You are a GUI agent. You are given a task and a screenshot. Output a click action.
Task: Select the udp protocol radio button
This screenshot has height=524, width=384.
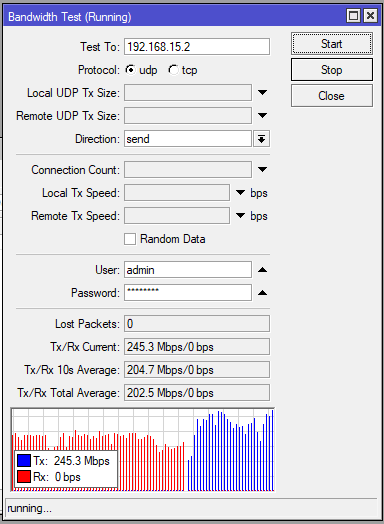(130, 70)
